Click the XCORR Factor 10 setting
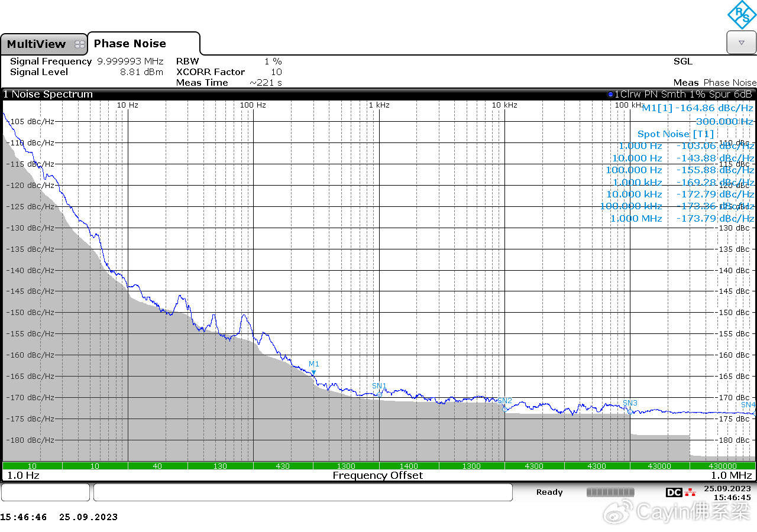Screen dimensions: 757x532 229,72
